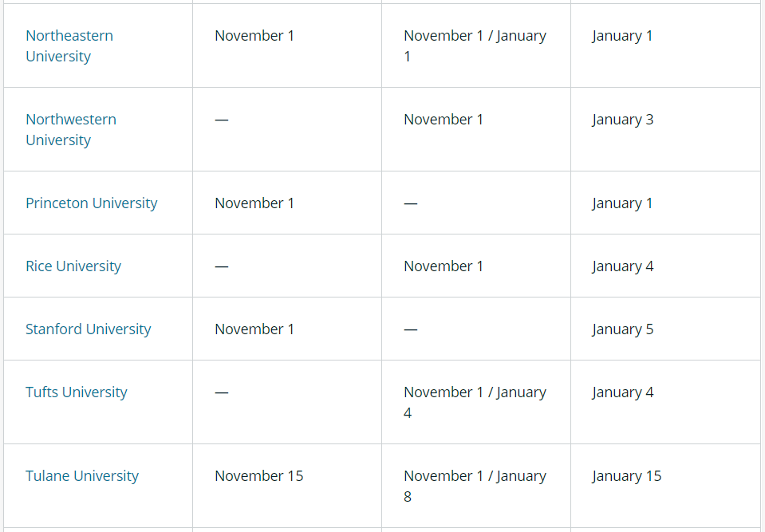
Task: Open the Northeastern University link
Action: 69,36
